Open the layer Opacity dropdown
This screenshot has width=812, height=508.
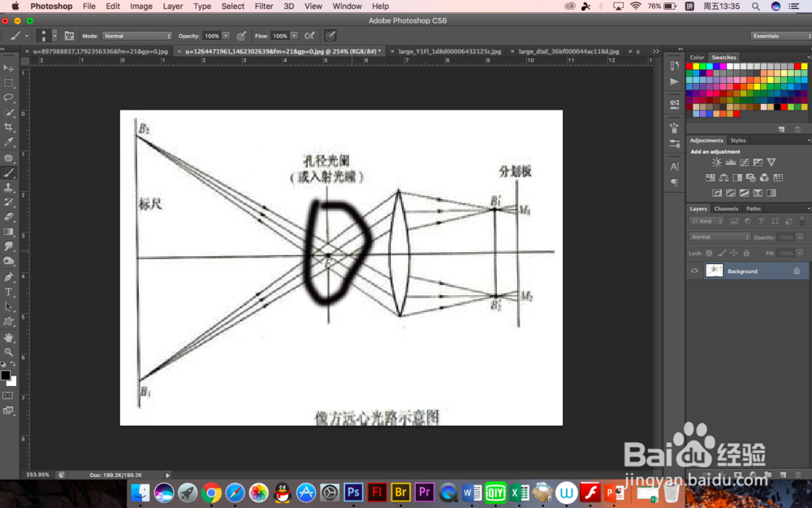point(799,237)
